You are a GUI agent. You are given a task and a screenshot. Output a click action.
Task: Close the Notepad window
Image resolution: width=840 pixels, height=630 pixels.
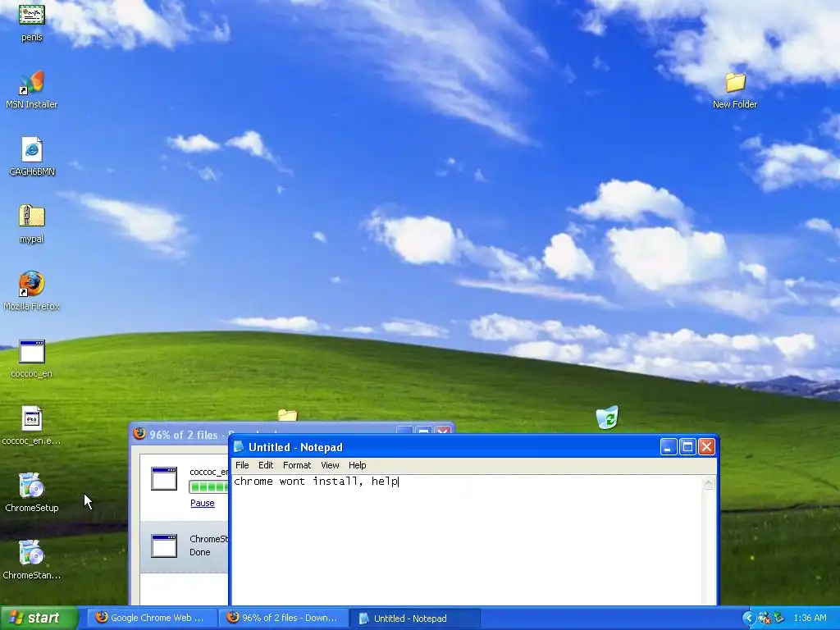click(706, 447)
